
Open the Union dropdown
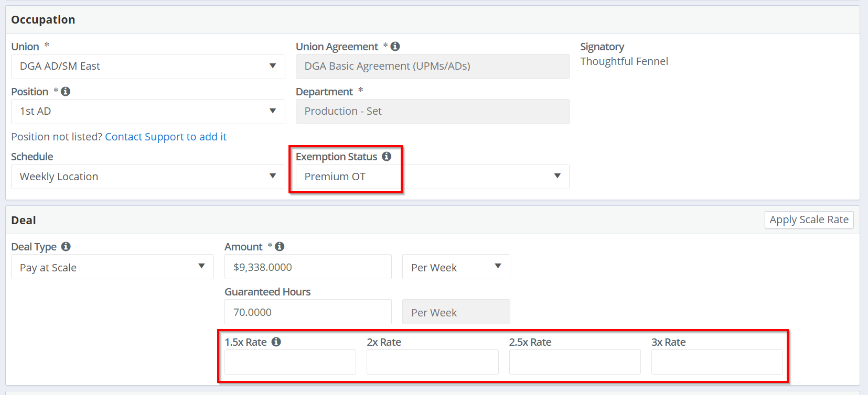pos(148,67)
